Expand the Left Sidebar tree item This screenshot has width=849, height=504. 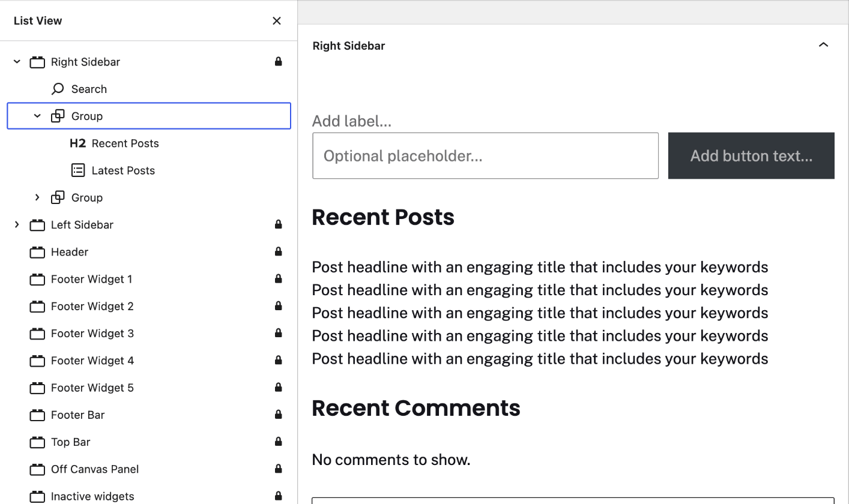(x=17, y=224)
